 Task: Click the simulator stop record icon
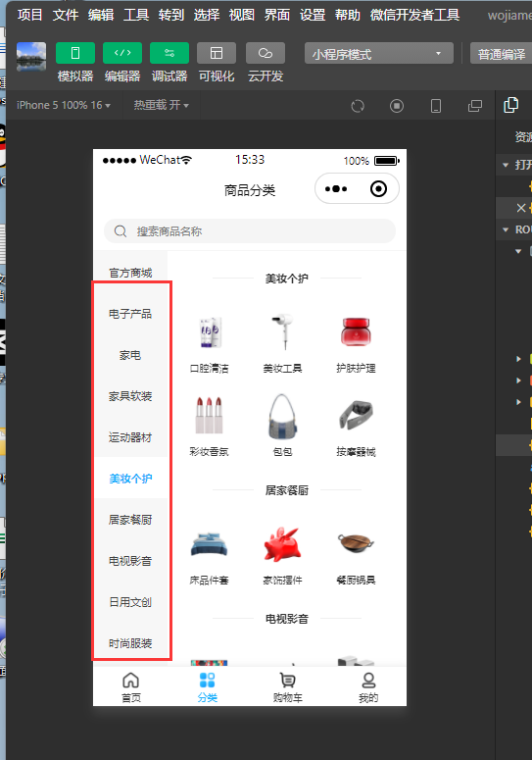click(397, 106)
